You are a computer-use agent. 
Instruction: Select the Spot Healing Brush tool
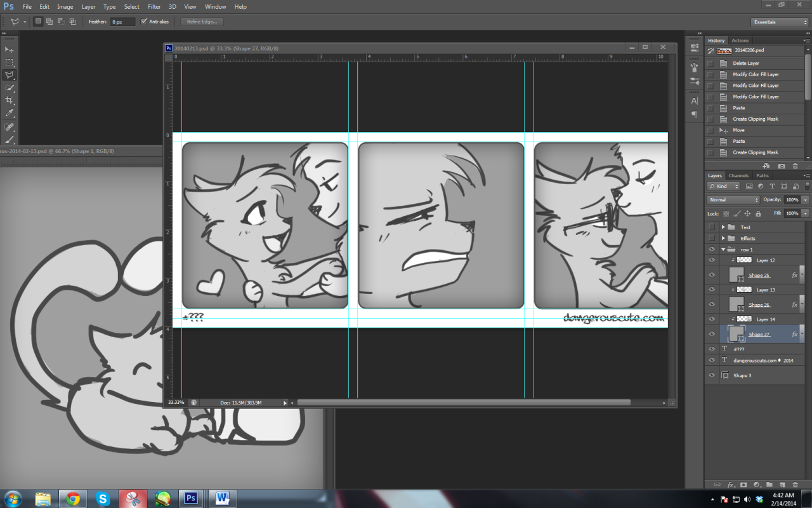10,126
